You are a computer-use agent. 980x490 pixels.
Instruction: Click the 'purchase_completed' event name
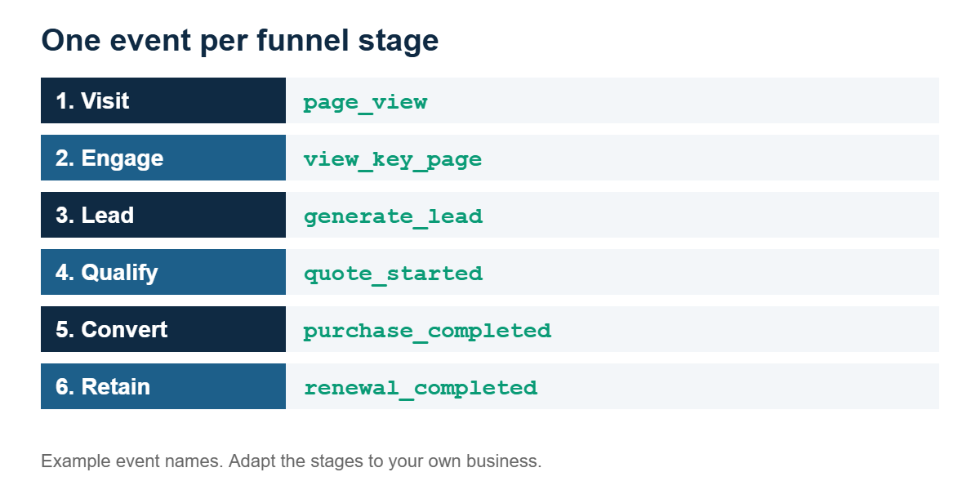427,331
